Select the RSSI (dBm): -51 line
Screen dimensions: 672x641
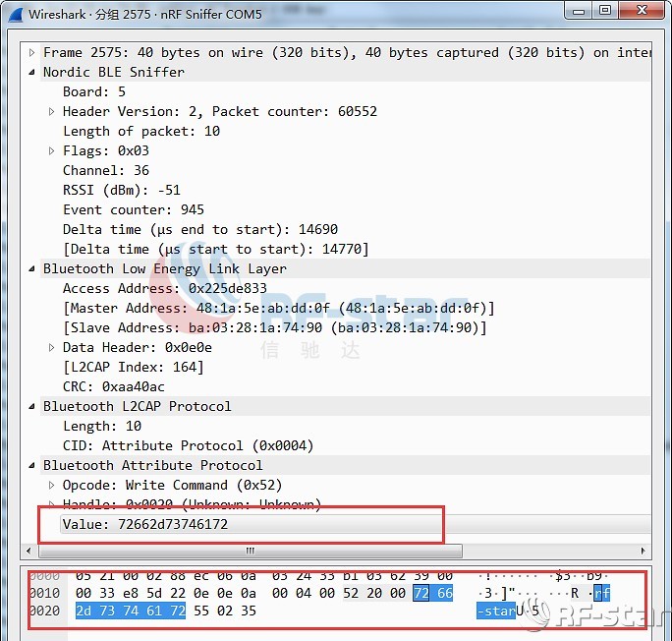tap(122, 190)
